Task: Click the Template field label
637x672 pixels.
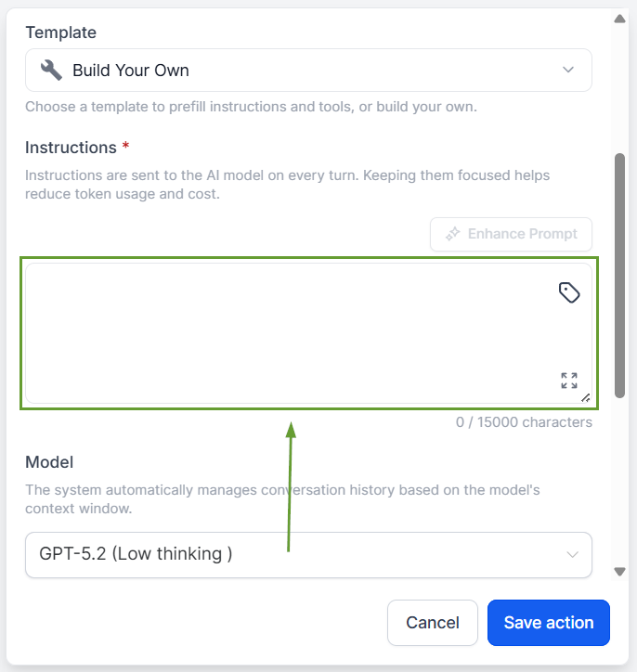Action: [60, 32]
